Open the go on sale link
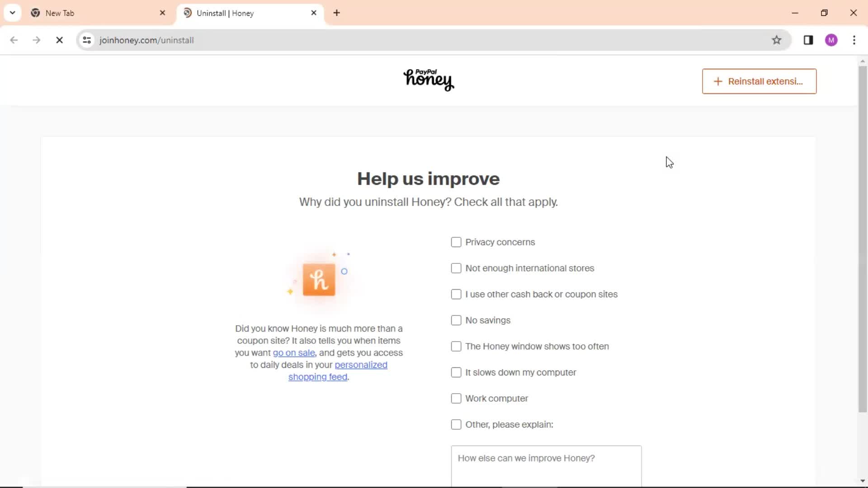This screenshot has height=488, width=868. (x=294, y=353)
